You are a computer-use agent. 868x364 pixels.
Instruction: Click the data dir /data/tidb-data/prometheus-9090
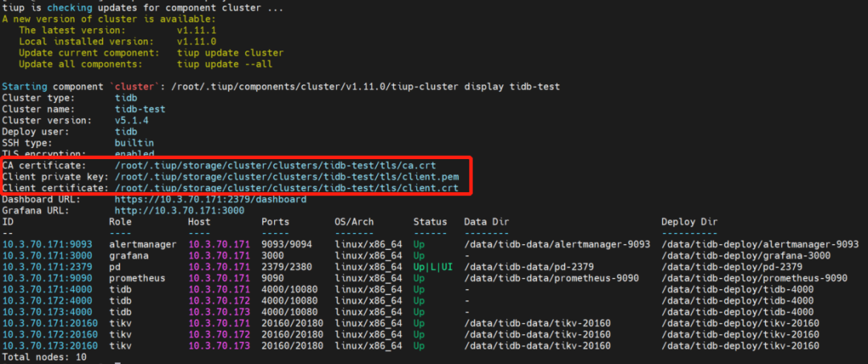coord(551,278)
